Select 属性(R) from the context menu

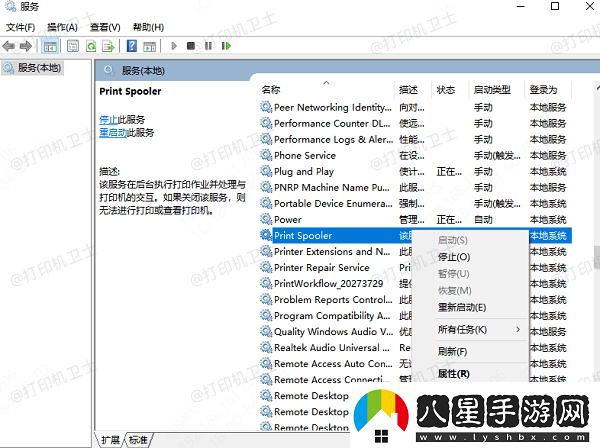(454, 373)
